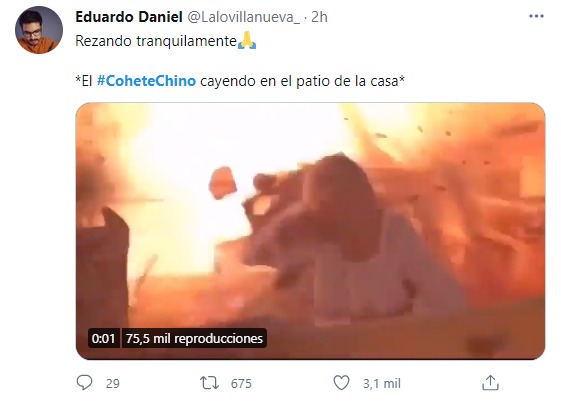Open the three-dot more options menu
The height and width of the screenshot is (401, 561).
[536, 16]
